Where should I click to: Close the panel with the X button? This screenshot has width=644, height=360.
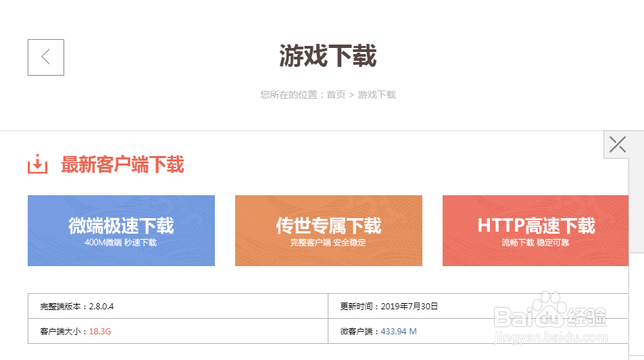pyautogui.click(x=617, y=145)
